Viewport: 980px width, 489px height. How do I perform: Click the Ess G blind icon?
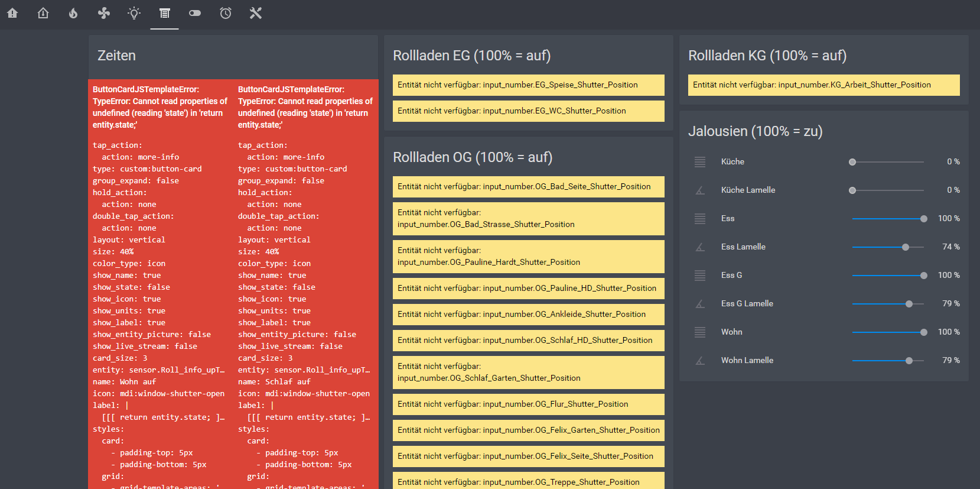pos(700,275)
